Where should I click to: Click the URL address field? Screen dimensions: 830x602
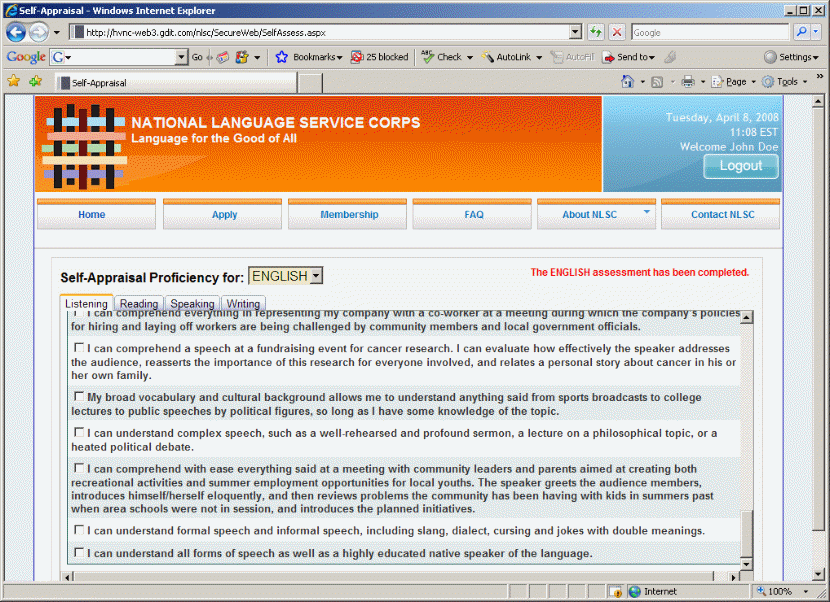[320, 32]
